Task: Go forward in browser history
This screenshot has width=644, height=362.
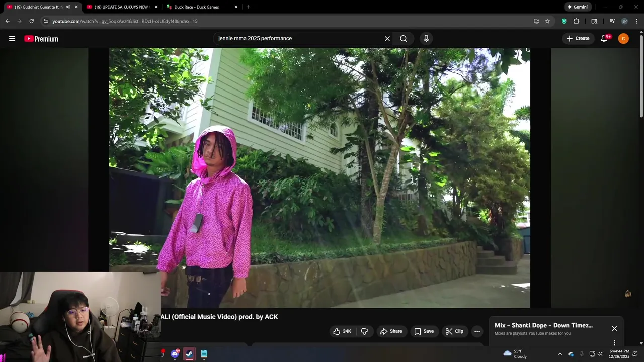Action: (x=19, y=21)
